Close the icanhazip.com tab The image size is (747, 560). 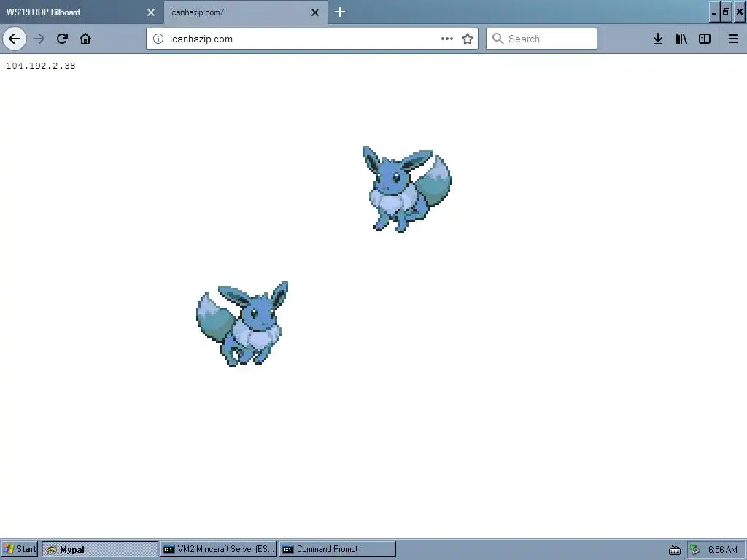coord(315,12)
